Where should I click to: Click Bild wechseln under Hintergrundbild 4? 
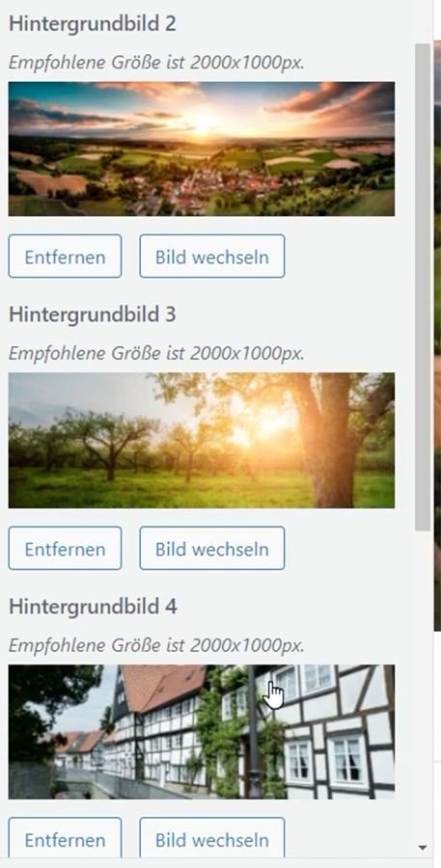click(x=212, y=839)
